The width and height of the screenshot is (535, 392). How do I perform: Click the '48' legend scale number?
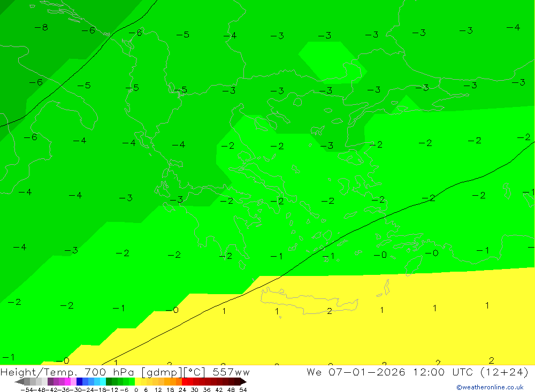pos(231,390)
